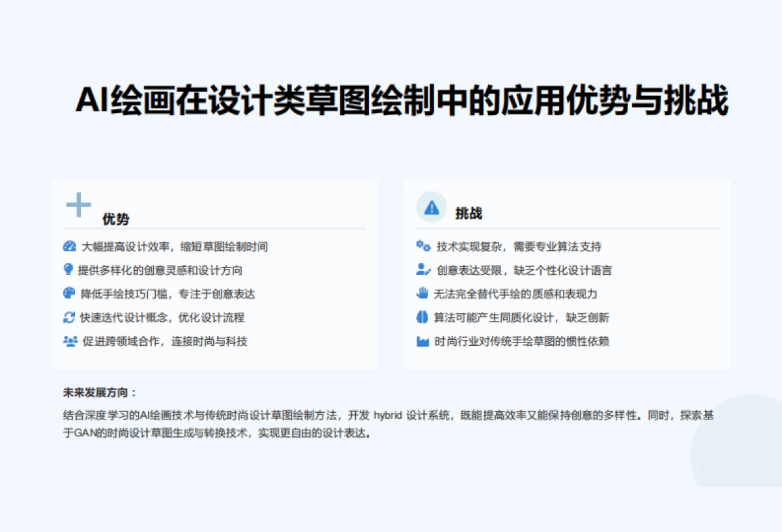This screenshot has height=532, width=782.
Task: Select the 挑战 section heading
Action: (x=469, y=213)
